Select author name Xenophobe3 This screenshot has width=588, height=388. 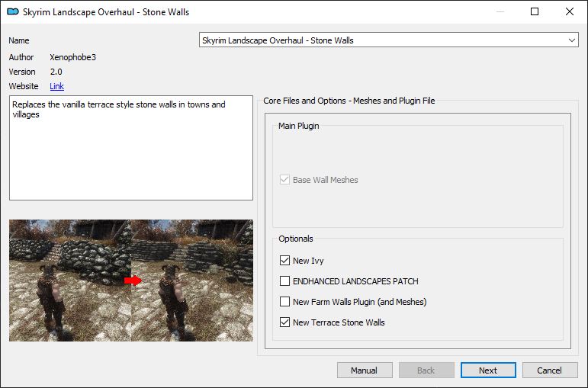coord(72,57)
